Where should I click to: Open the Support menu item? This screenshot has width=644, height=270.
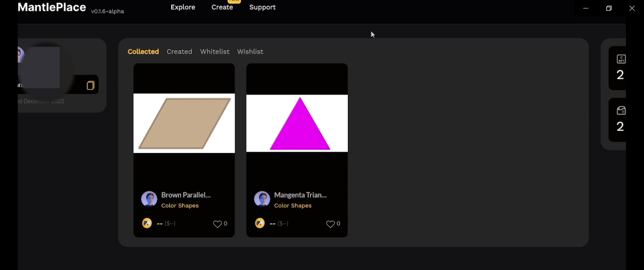coord(262,7)
